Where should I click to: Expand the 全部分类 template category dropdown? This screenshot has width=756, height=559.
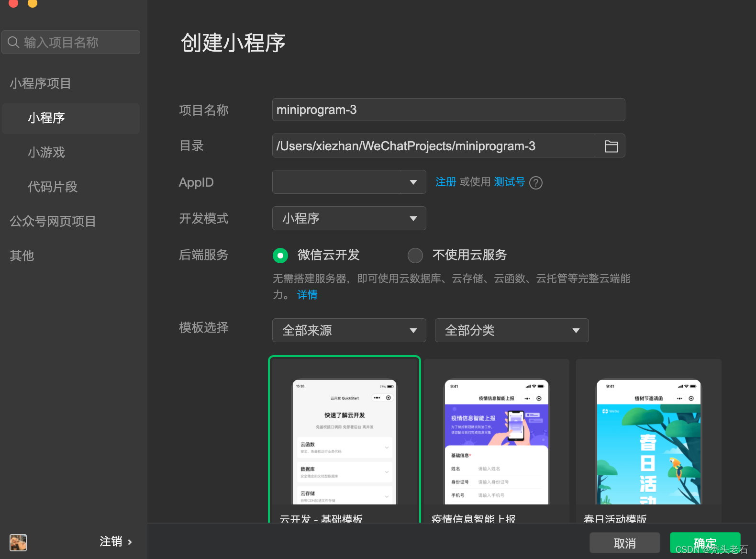click(x=512, y=330)
